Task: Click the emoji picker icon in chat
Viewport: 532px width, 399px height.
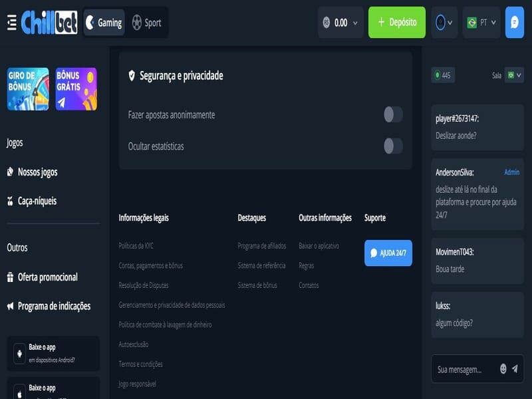Action: click(503, 368)
